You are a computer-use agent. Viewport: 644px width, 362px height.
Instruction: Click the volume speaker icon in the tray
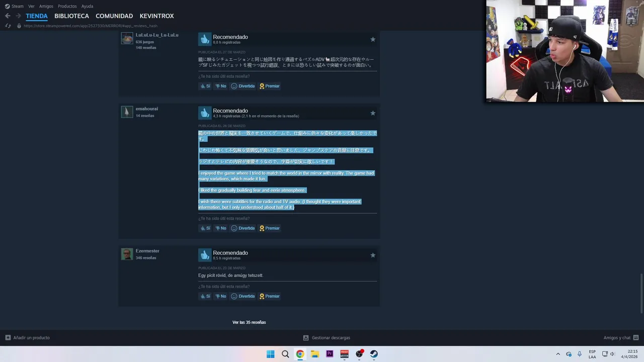click(613, 354)
